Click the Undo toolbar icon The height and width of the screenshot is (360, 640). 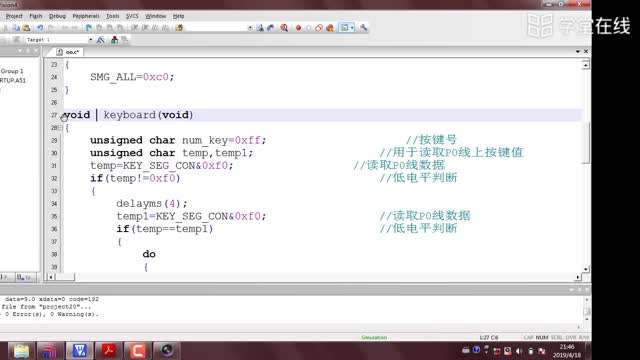[x=40, y=28]
